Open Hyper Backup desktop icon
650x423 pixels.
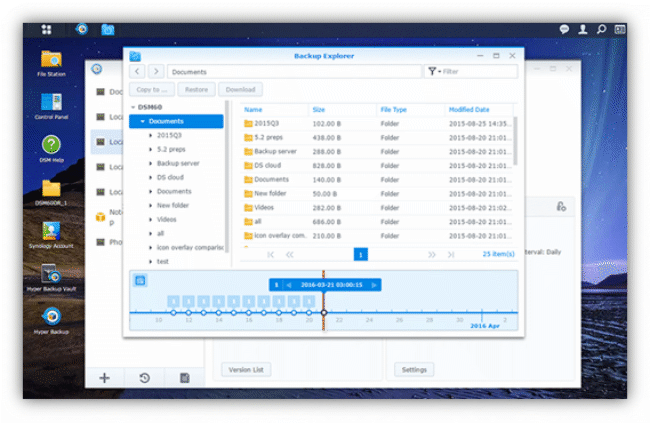[x=51, y=321]
